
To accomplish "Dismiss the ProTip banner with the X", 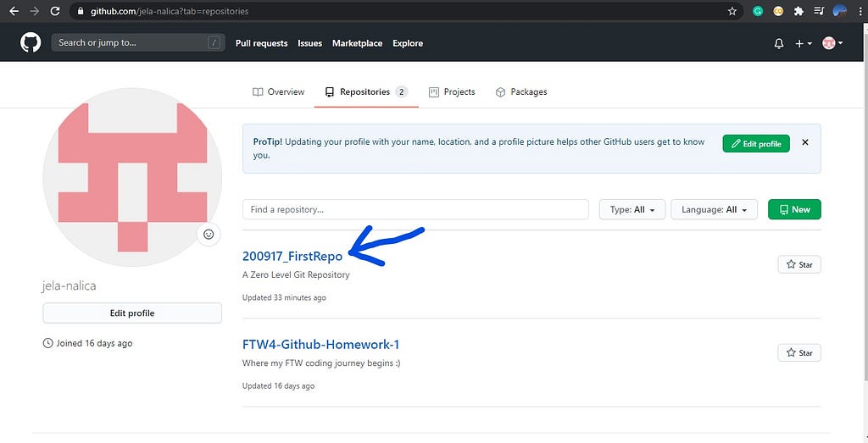I will [x=805, y=142].
